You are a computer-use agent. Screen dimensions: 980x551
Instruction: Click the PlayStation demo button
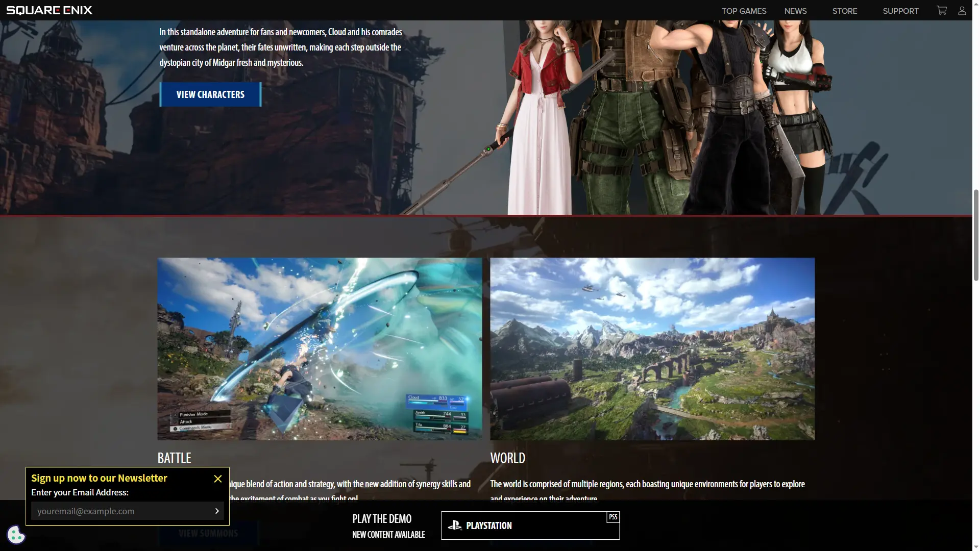[x=530, y=525]
